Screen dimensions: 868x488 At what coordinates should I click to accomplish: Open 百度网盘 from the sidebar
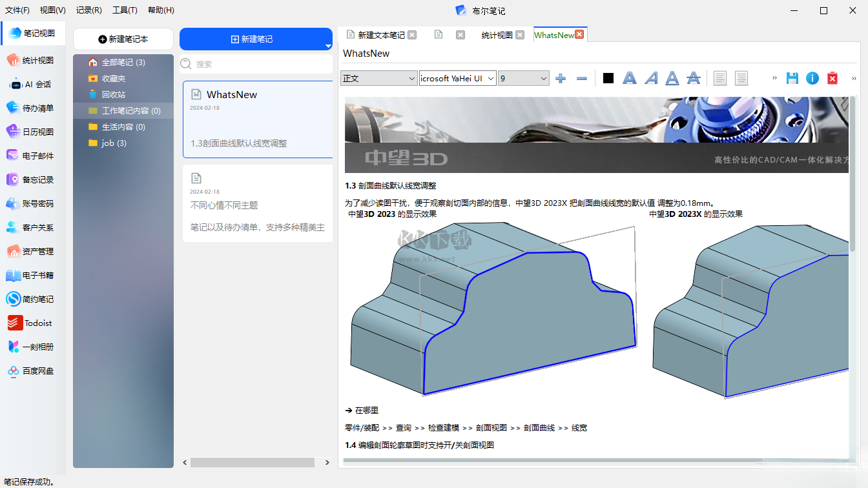coord(33,371)
